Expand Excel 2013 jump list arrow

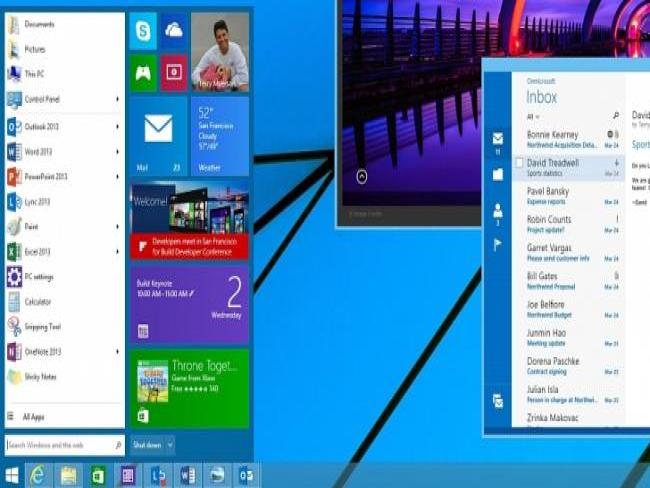point(118,252)
